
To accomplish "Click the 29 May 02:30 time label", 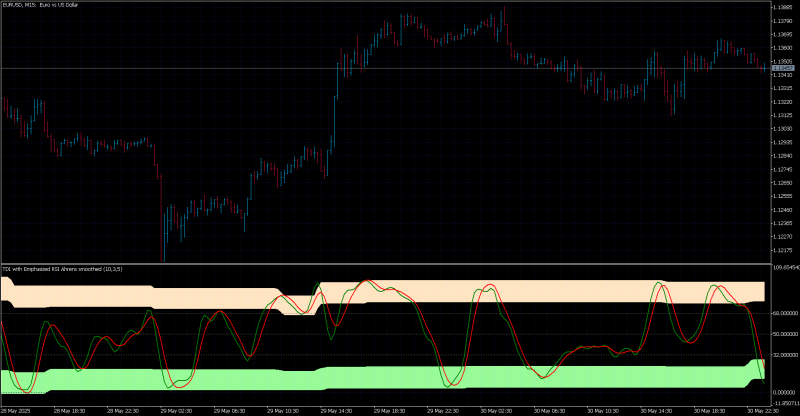I will click(176, 411).
